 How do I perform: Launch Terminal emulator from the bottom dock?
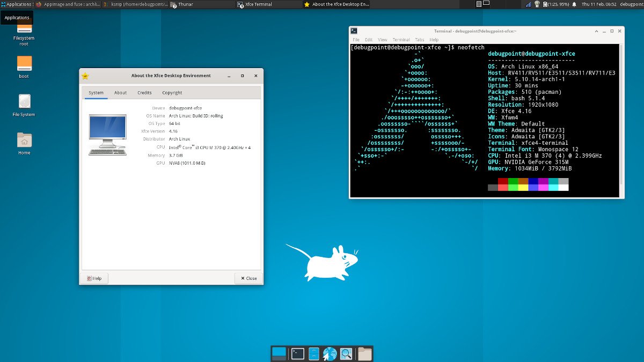click(298, 353)
